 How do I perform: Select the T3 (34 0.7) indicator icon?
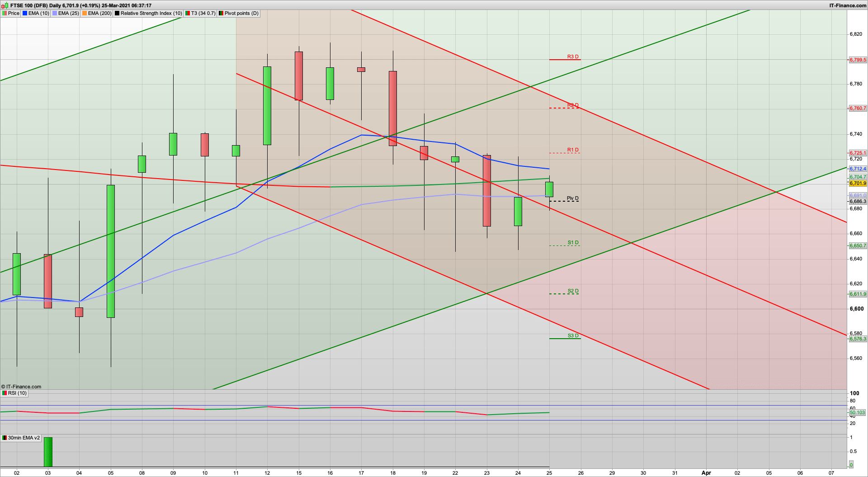[x=187, y=13]
